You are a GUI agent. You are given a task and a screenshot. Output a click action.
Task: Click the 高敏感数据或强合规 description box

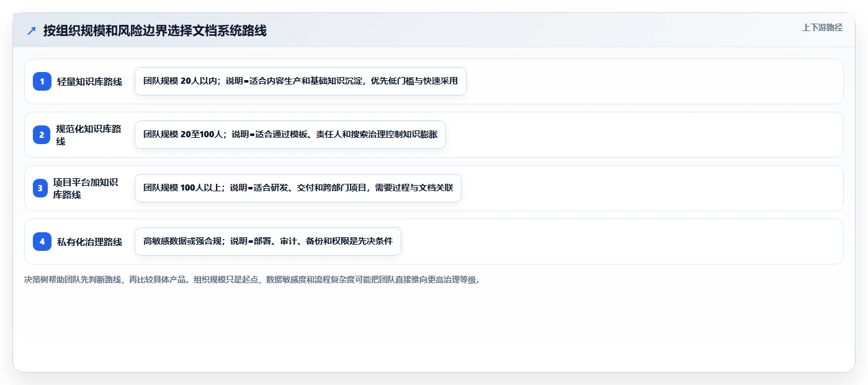pos(268,242)
